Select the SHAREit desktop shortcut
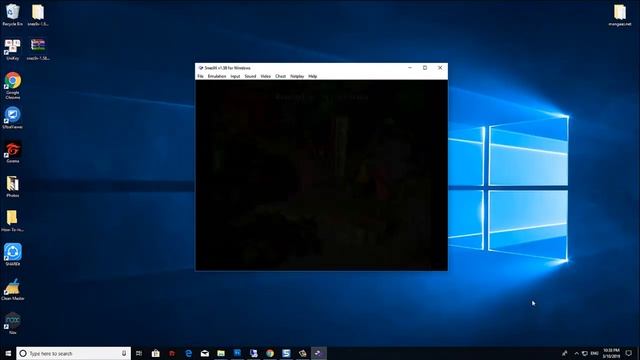 (x=13, y=255)
